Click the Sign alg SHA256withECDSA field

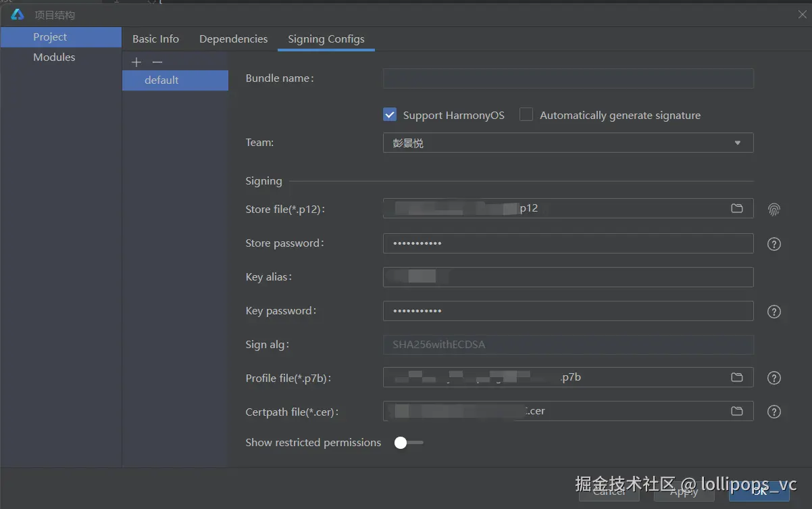[x=568, y=345]
